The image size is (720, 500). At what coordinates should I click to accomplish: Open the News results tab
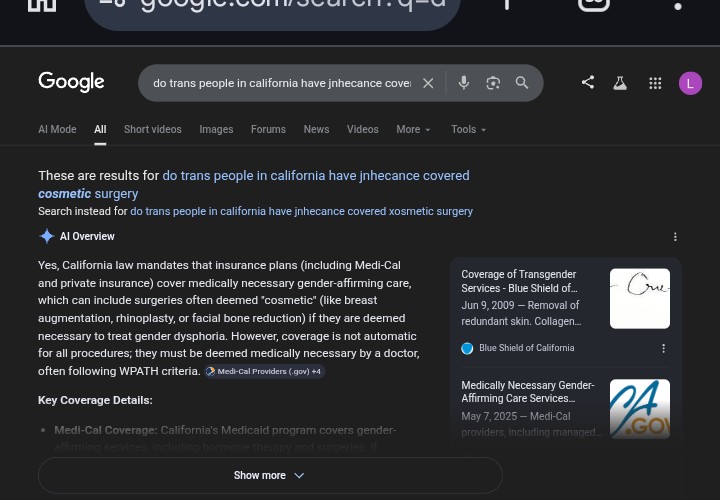click(316, 129)
